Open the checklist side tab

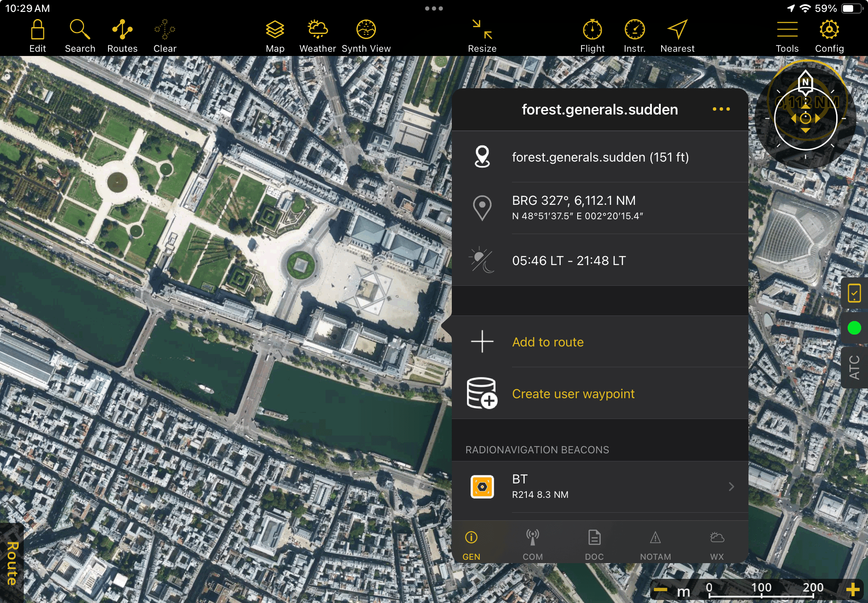coord(854,293)
